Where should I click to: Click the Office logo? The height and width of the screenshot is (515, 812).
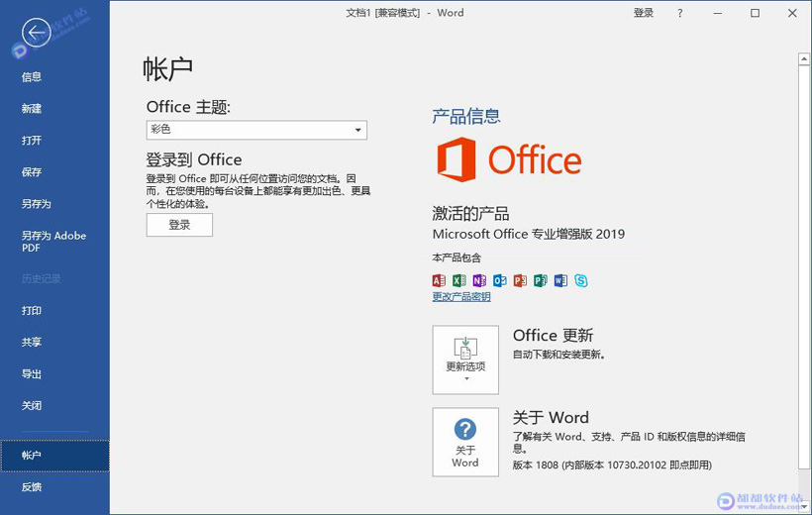[509, 159]
